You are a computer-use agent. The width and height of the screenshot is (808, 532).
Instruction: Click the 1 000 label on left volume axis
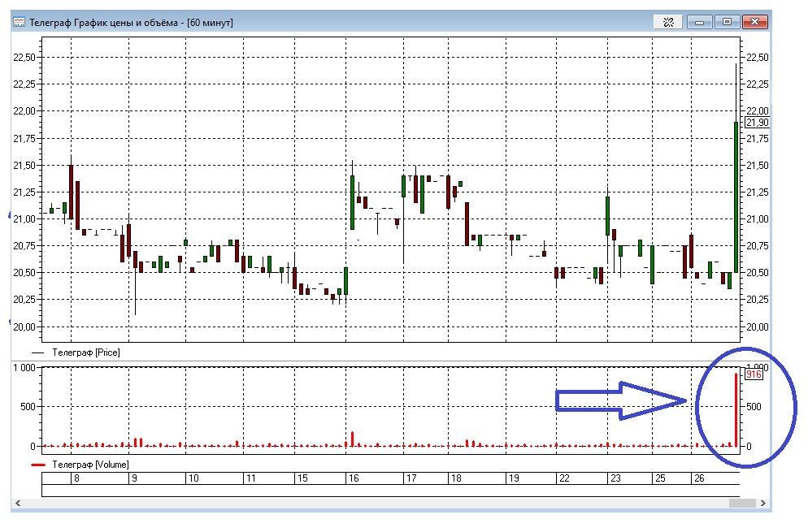(24, 368)
